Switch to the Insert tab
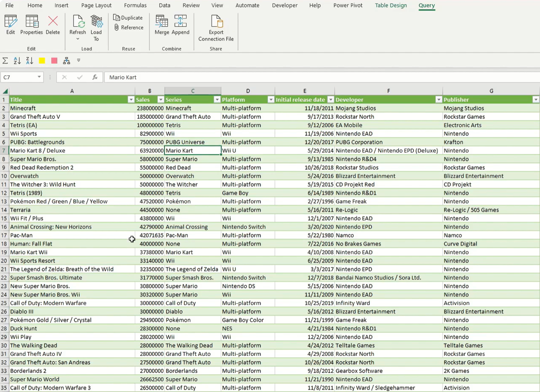Screen dimensions: 540x392 tap(61, 5)
